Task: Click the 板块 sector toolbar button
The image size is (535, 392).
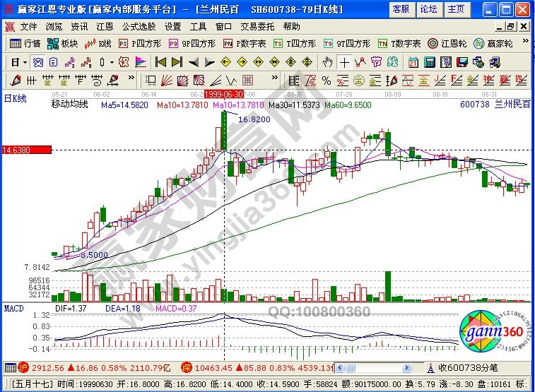Action: point(63,43)
